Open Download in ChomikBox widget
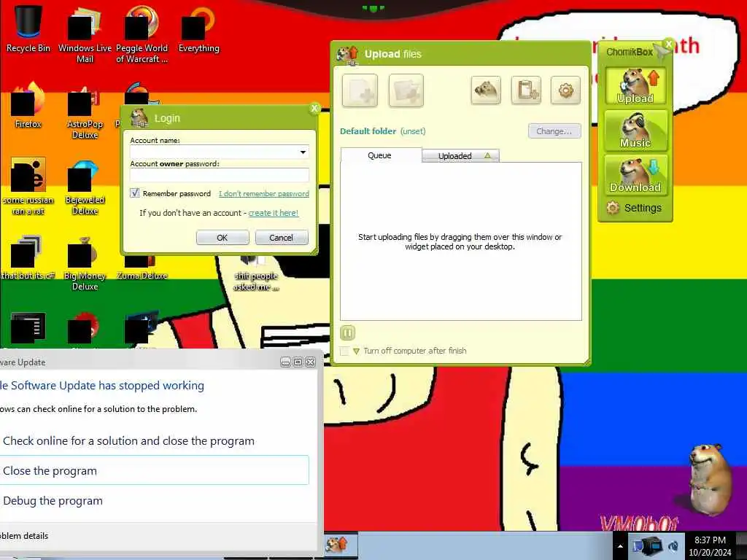This screenshot has height=560, width=747. (635, 175)
